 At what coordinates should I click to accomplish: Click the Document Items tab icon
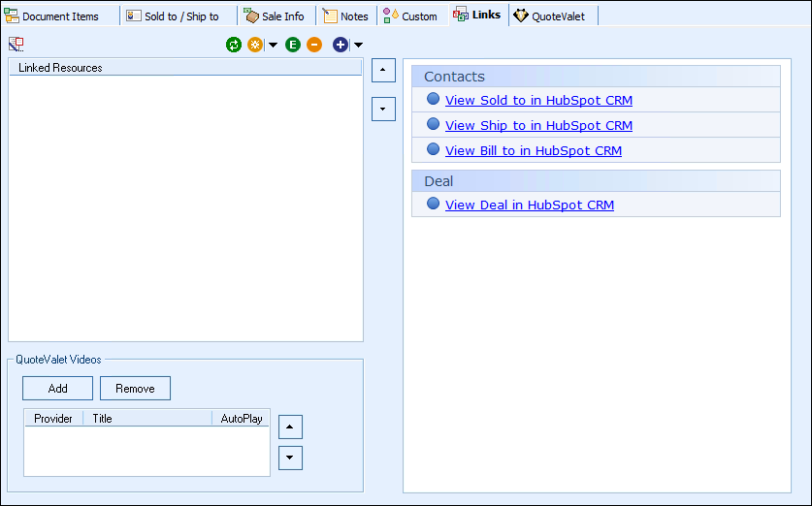12,16
